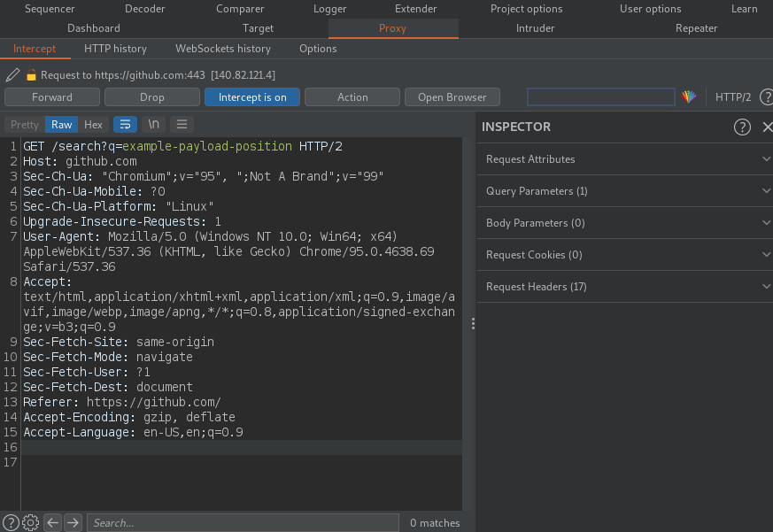Viewport: 773px width, 532px height.
Task: Click the padlock HTTPS icon
Action: [x=31, y=75]
